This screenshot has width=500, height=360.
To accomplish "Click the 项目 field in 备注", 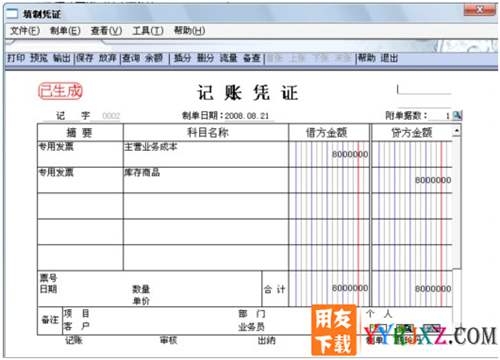I will pos(77,314).
